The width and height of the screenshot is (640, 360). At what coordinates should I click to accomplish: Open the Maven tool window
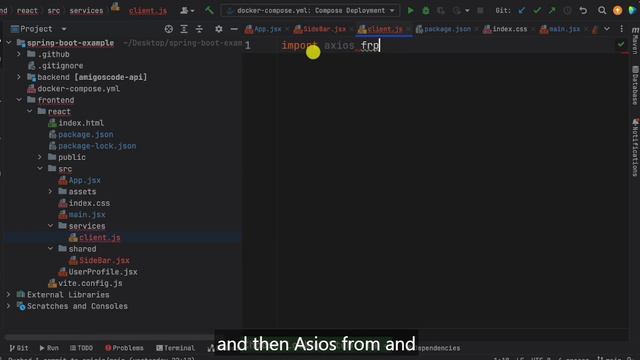[635, 41]
